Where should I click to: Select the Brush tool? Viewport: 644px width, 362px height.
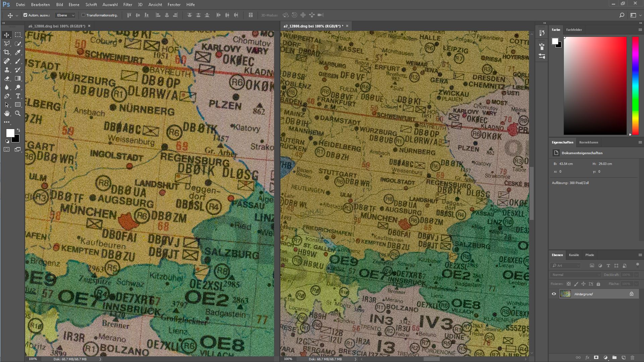point(18,61)
